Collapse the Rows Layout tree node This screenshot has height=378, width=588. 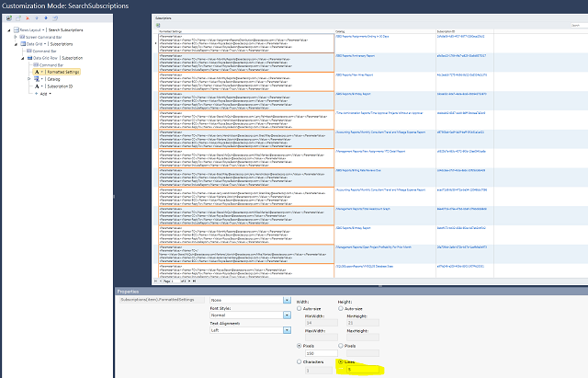tap(9, 30)
